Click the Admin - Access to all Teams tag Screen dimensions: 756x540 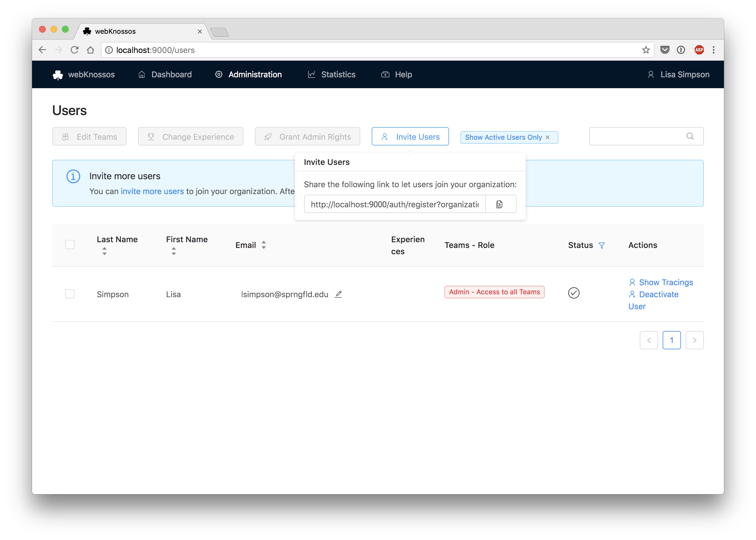(494, 292)
